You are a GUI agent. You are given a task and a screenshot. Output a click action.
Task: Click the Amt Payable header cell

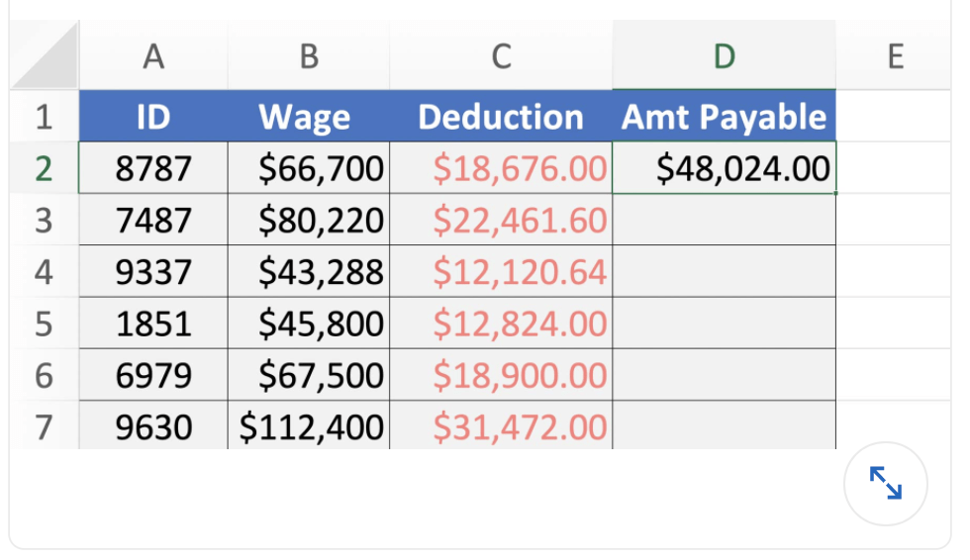(724, 117)
